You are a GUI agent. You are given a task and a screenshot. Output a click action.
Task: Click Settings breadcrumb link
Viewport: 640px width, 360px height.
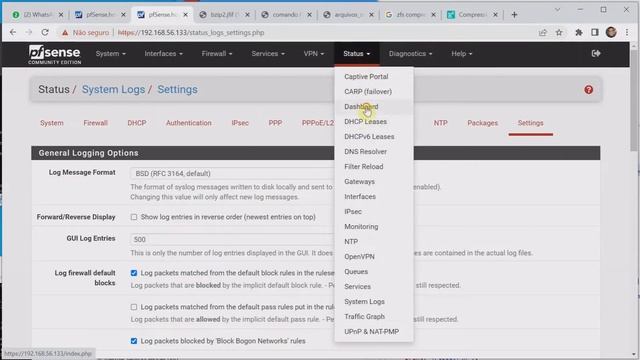click(x=178, y=89)
